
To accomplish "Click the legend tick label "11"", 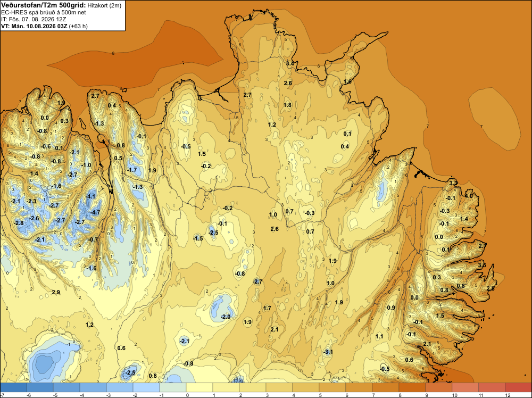I will tap(481, 395).
